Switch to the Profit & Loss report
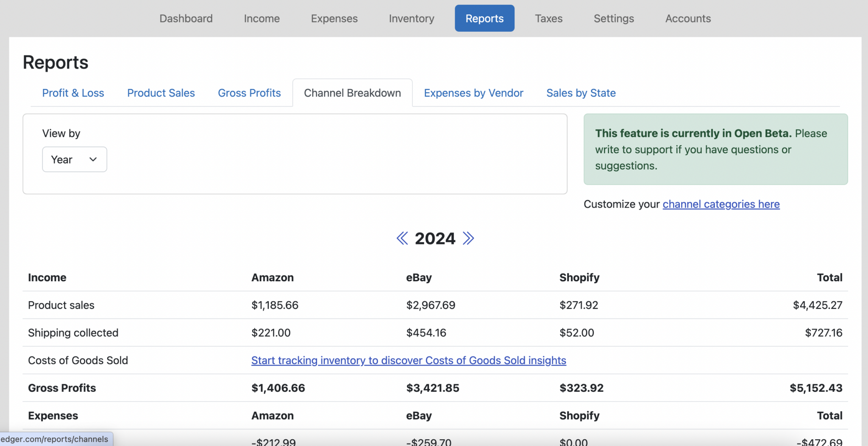 click(x=73, y=93)
